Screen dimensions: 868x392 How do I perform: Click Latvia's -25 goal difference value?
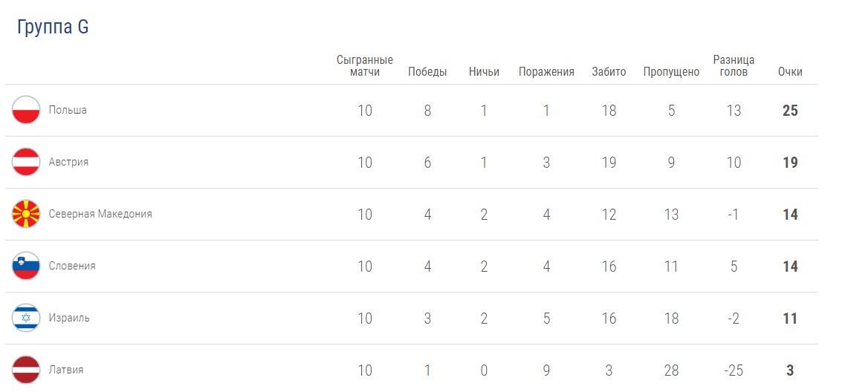point(733,370)
